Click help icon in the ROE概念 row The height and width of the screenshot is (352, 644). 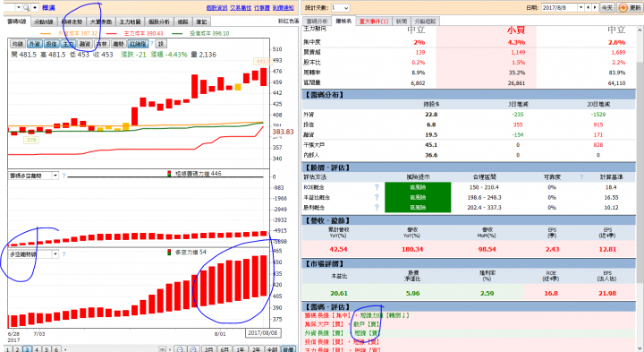[x=377, y=187]
